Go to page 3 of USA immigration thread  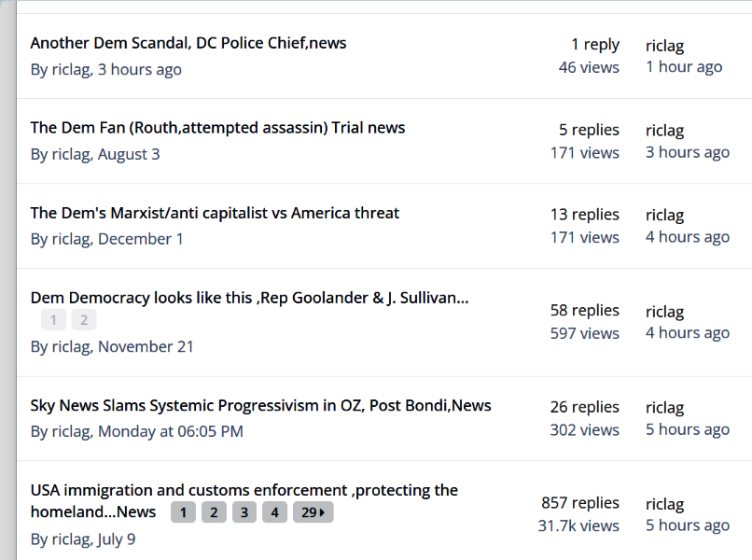click(244, 512)
